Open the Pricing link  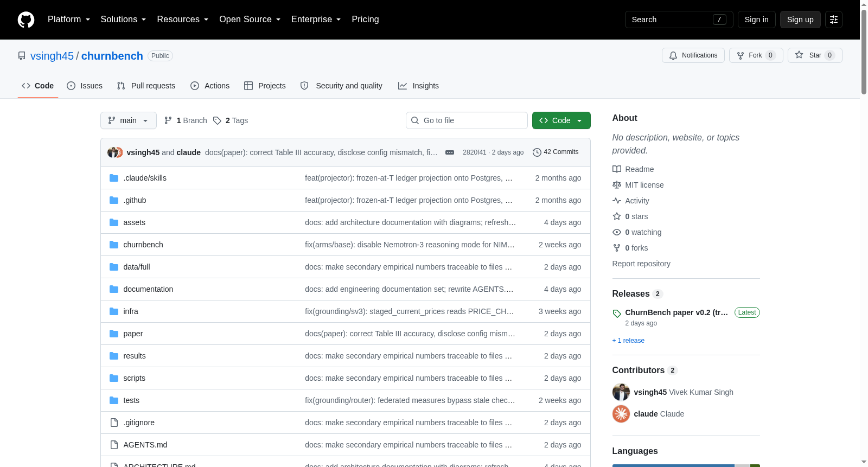(365, 20)
